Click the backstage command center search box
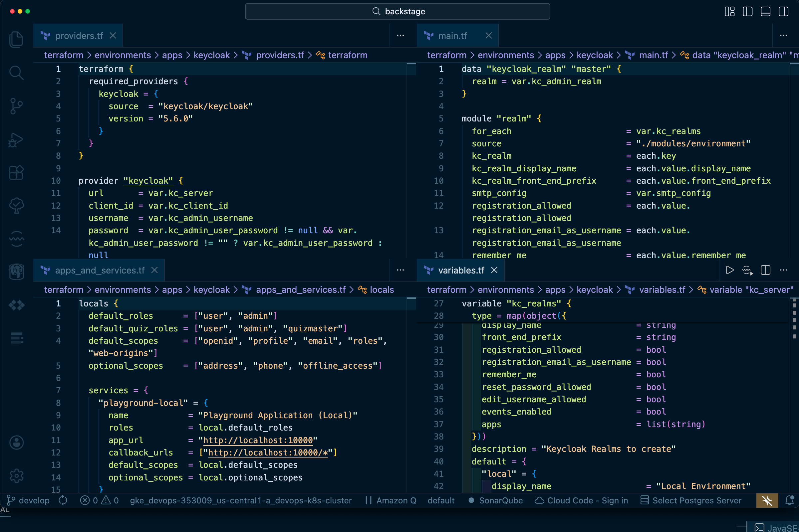The width and height of the screenshot is (799, 532). 398,12
